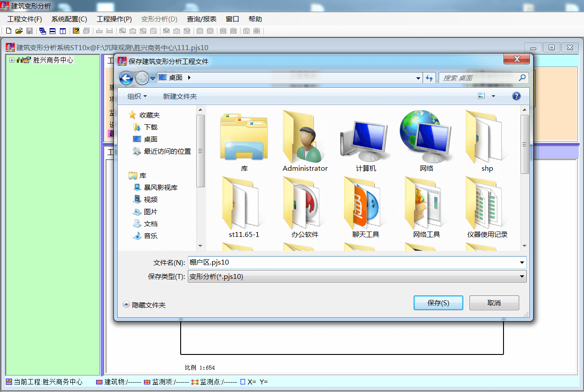Image resolution: width=584 pixels, height=392 pixels.
Task: Click the tile windows vertically icon
Action: (63, 31)
